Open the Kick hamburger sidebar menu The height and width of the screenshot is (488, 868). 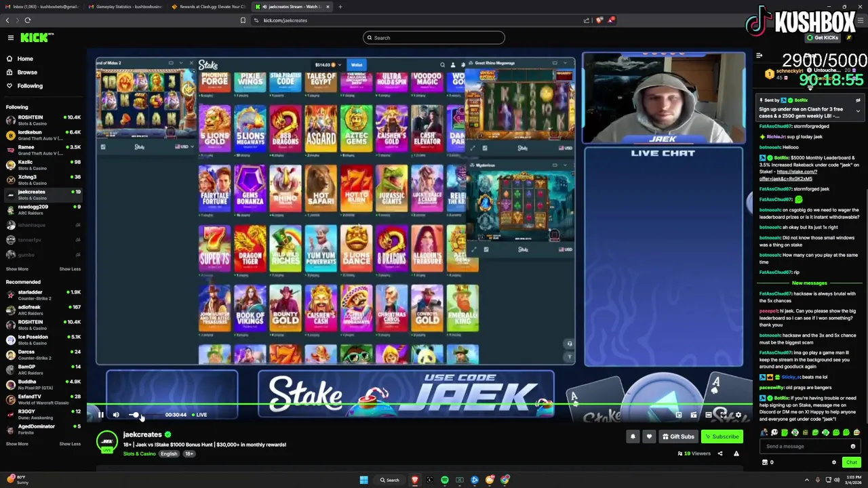[10, 38]
